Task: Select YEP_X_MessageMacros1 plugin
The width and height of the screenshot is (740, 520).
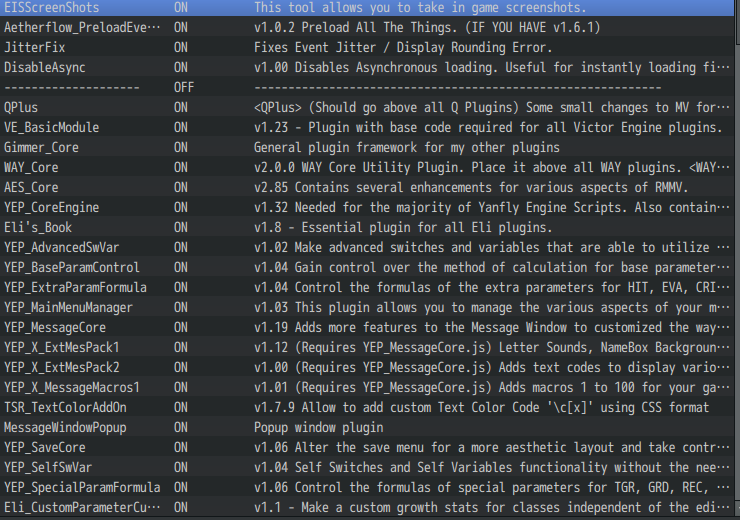Action: [x=72, y=387]
